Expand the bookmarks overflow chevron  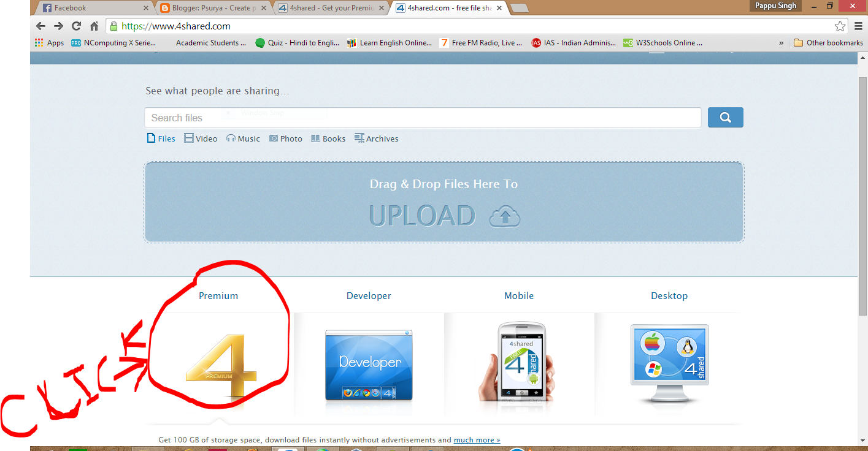click(780, 42)
